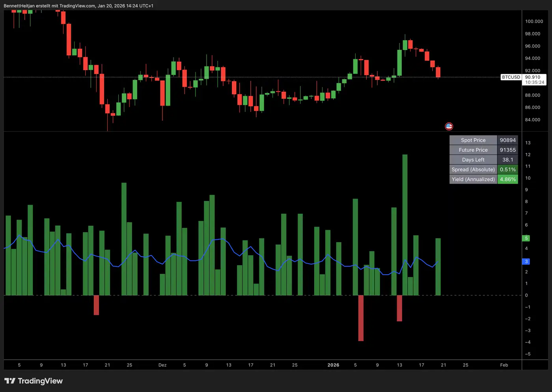
Task: Select the Days Left table cell
Action: (473, 160)
